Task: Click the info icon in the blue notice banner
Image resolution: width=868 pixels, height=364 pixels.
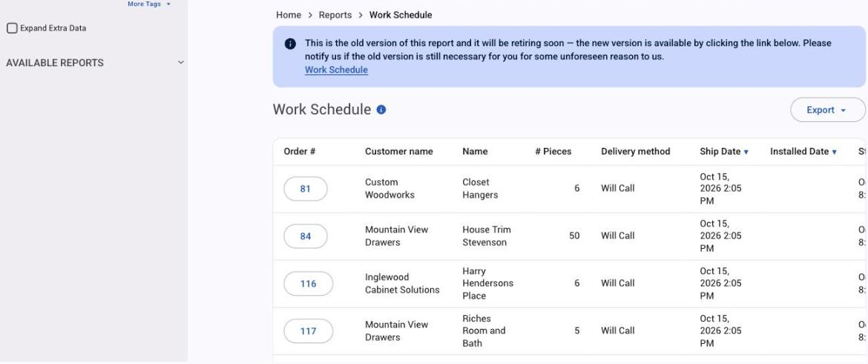Action: click(x=290, y=44)
